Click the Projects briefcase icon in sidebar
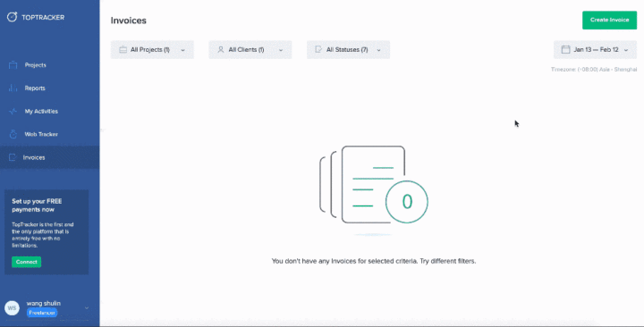 [x=13, y=65]
